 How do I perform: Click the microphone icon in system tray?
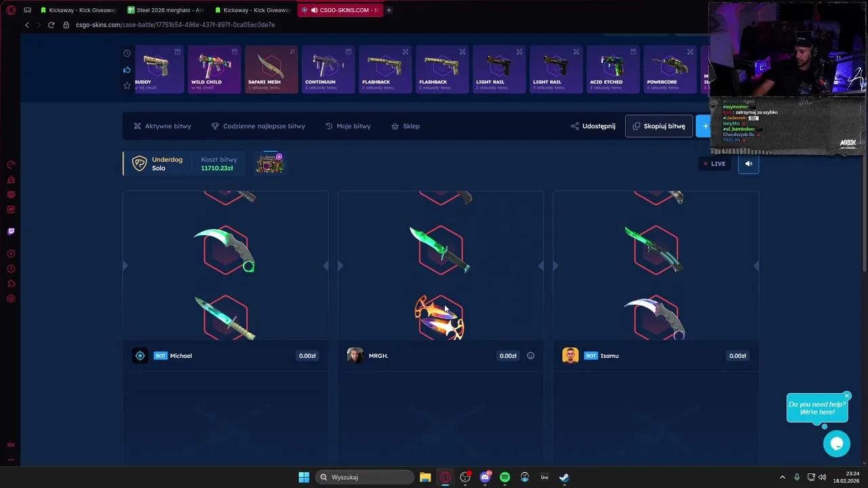pyautogui.click(x=797, y=477)
